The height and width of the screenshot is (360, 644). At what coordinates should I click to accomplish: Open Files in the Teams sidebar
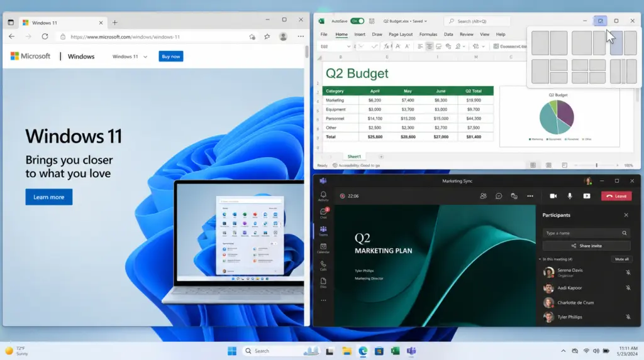[x=323, y=283]
